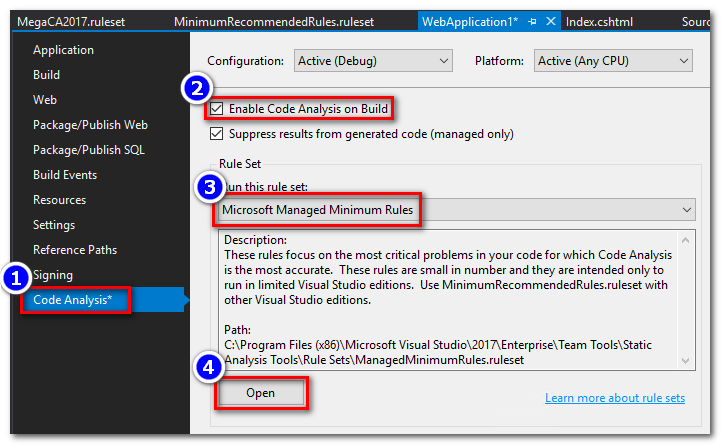Close the WebApplication1 tab
The height and width of the screenshot is (445, 721).
point(550,21)
